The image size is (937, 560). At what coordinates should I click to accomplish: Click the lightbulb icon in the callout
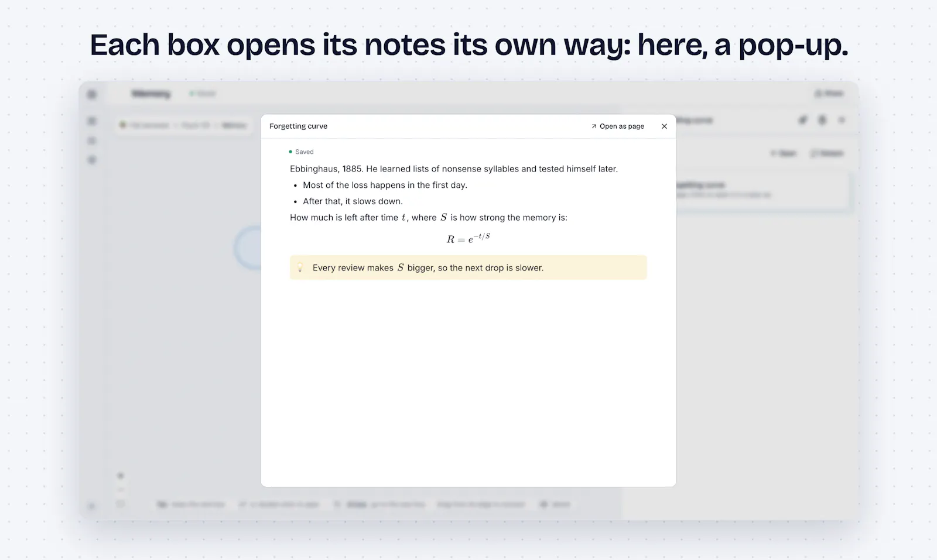point(300,268)
